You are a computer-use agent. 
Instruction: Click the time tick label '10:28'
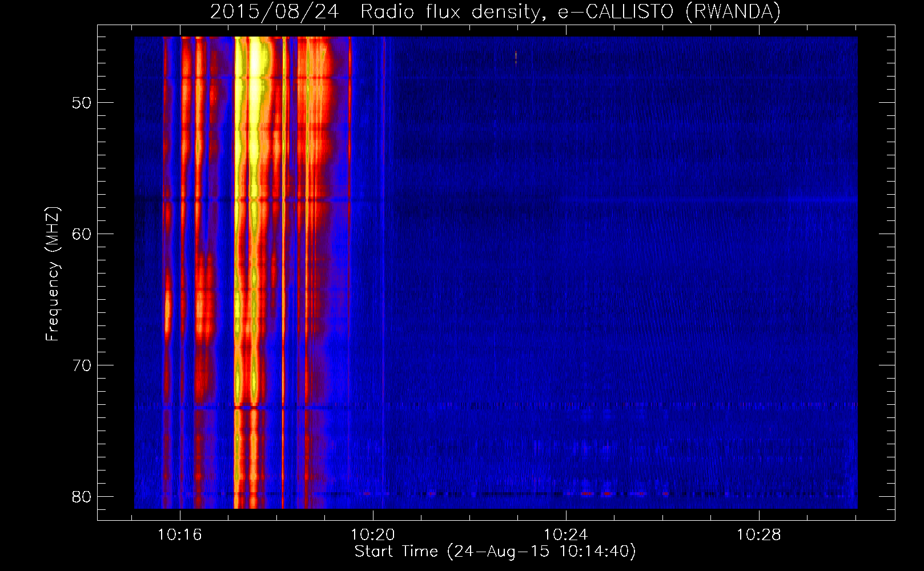pyautogui.click(x=758, y=535)
